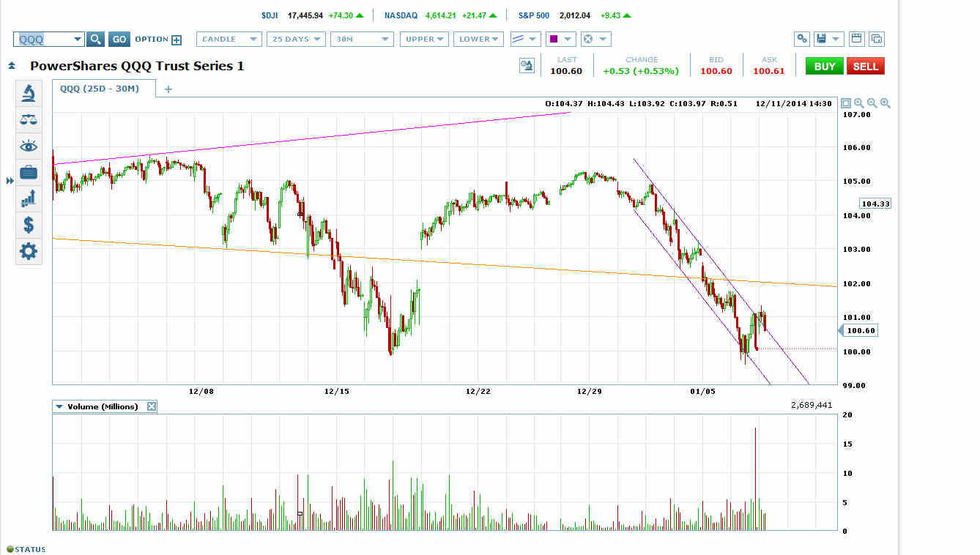Open the symbol field dropdown arrow
The image size is (980, 555).
coord(78,40)
